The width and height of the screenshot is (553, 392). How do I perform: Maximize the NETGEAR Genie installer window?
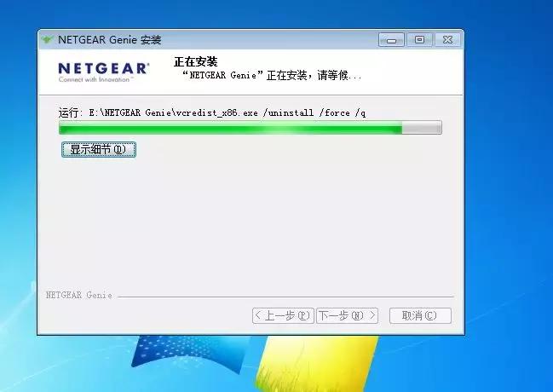419,39
